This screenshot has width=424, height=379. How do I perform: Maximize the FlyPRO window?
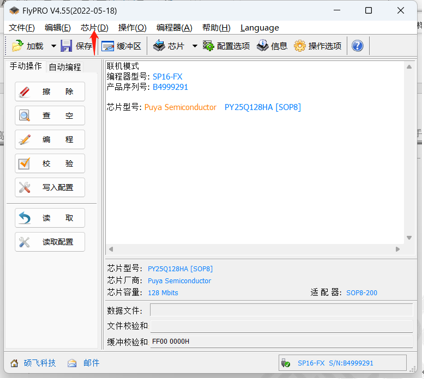pyautogui.click(x=368, y=10)
